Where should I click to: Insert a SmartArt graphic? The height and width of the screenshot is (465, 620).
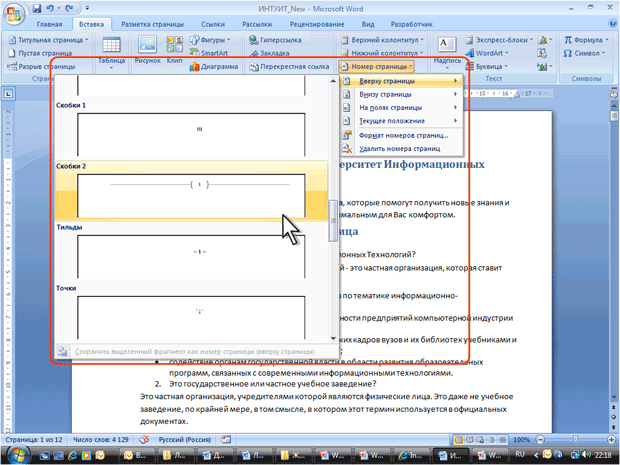(x=209, y=53)
